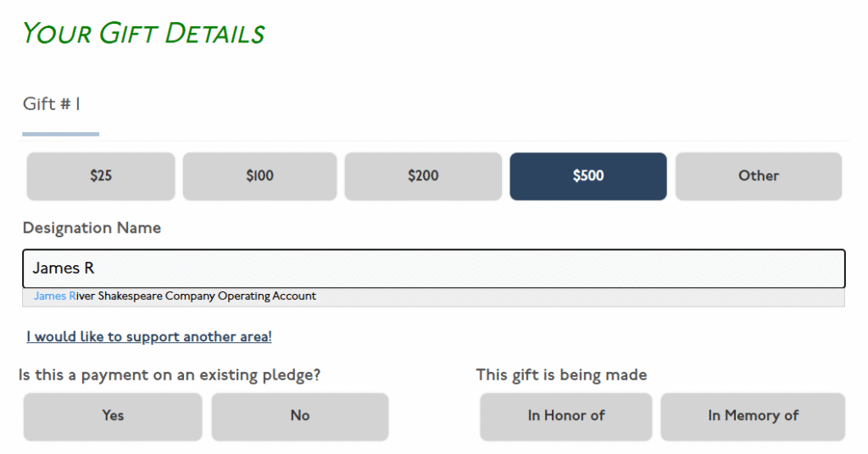
Task: Select the $25 gift amount
Action: pos(101,176)
